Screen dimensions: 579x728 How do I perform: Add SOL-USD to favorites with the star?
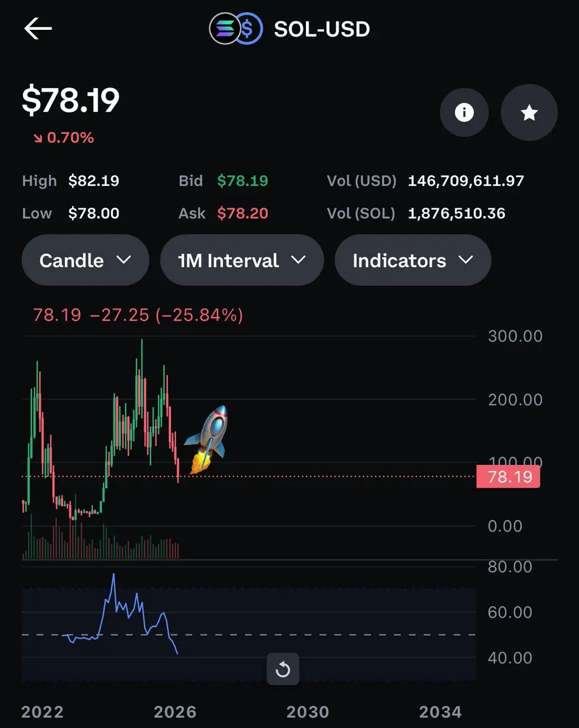pos(529,112)
